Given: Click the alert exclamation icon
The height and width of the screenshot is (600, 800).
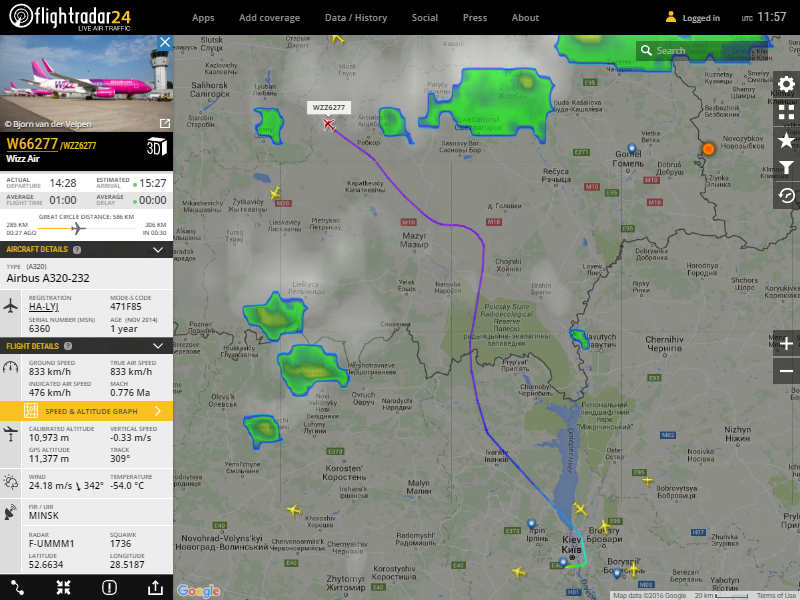Looking at the screenshot, I should pyautogui.click(x=109, y=588).
